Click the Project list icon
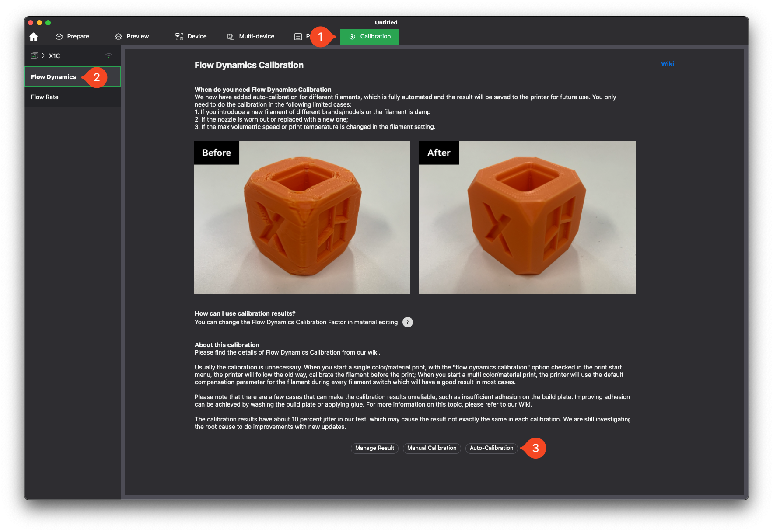 298,37
